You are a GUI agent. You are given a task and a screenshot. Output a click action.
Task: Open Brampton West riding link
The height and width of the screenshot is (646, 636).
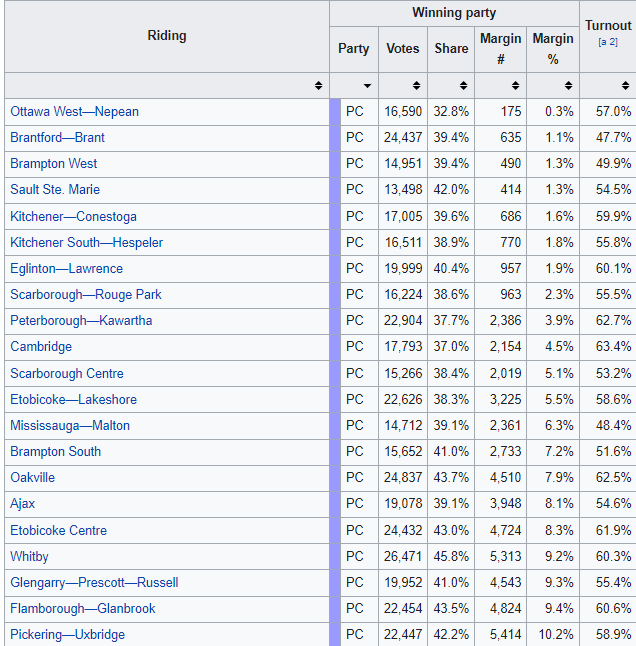coord(54,164)
